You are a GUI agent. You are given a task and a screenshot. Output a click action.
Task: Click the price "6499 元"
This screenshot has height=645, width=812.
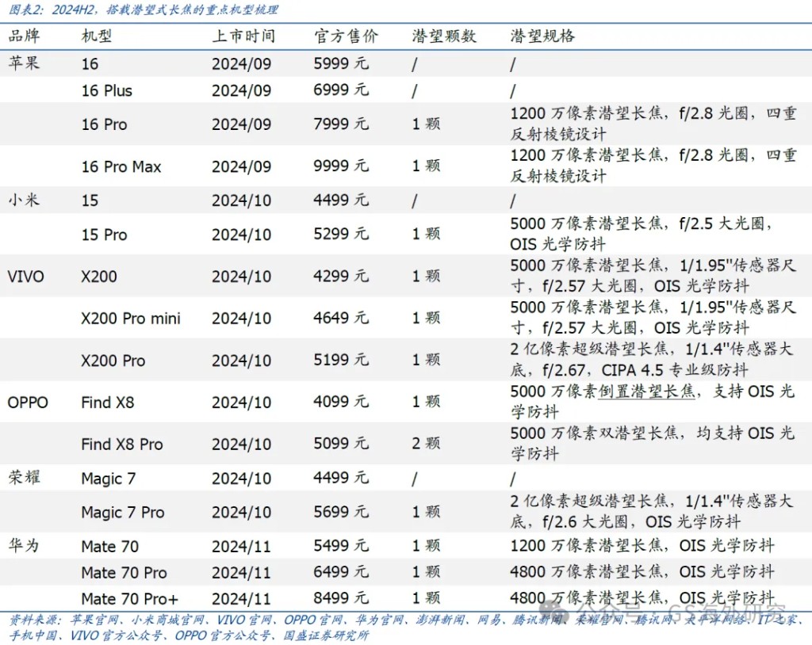click(341, 571)
